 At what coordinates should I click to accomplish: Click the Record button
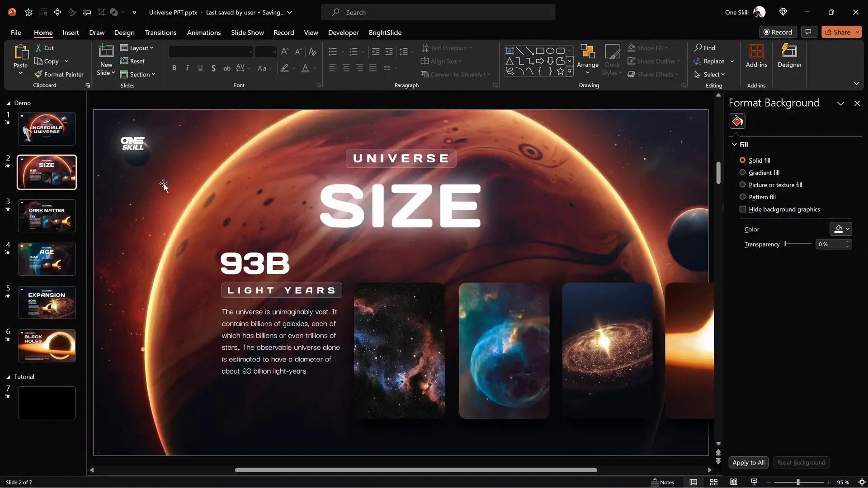tap(778, 32)
